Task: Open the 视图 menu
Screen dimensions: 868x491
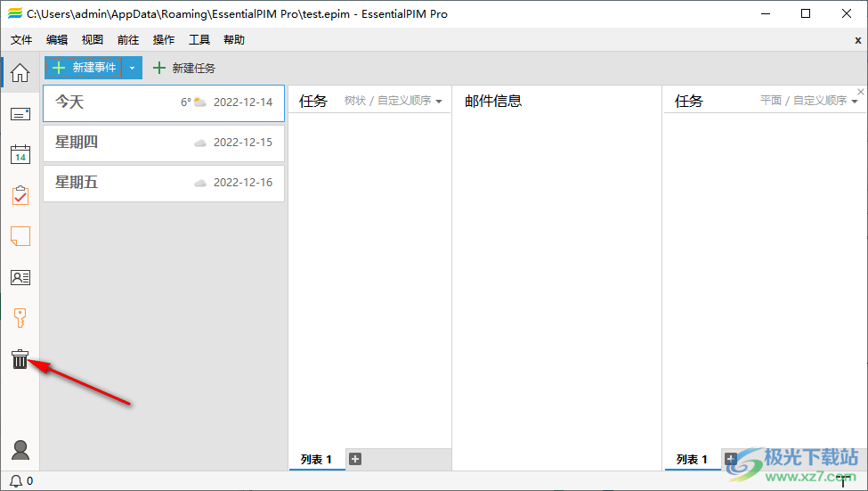Action: pos(93,40)
